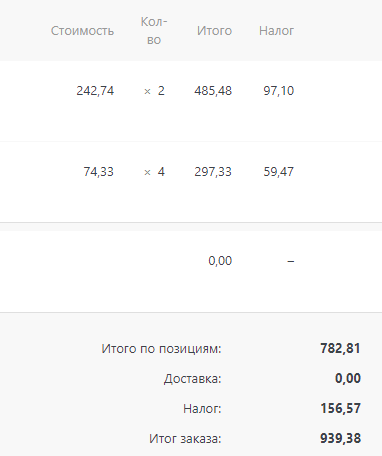Click the quantity × 2 cell

154,91
